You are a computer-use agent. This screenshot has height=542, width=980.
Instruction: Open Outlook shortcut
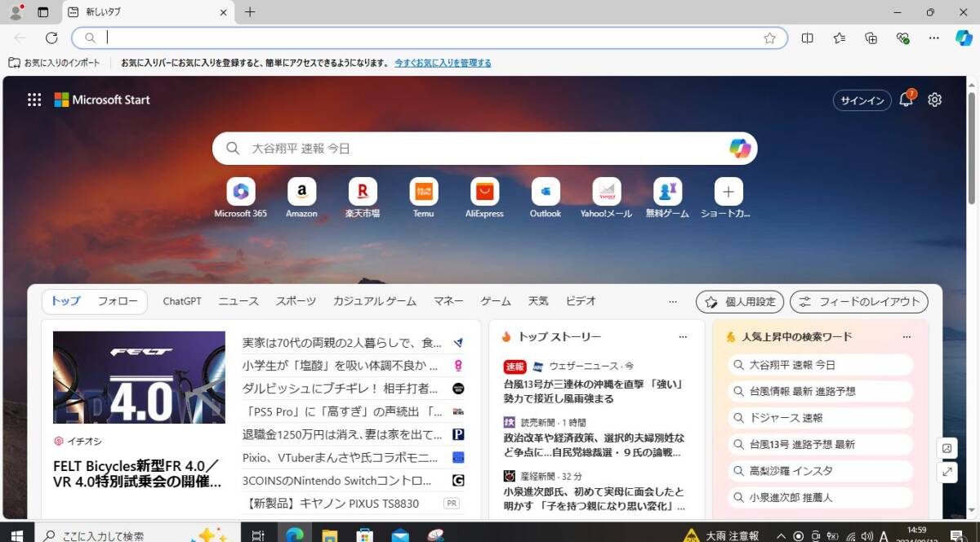546,198
